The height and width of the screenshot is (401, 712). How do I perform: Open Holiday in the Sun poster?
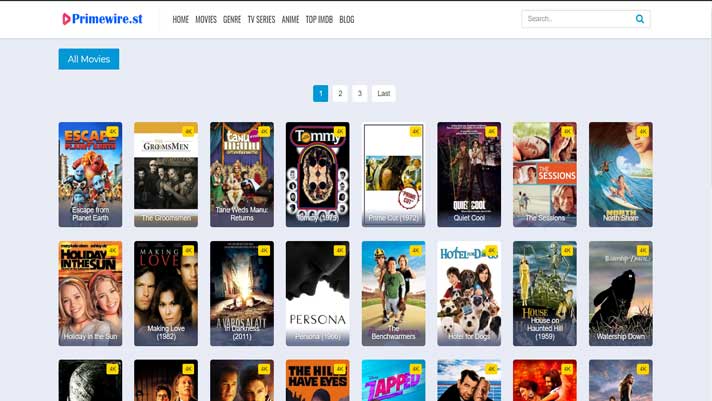(x=90, y=293)
